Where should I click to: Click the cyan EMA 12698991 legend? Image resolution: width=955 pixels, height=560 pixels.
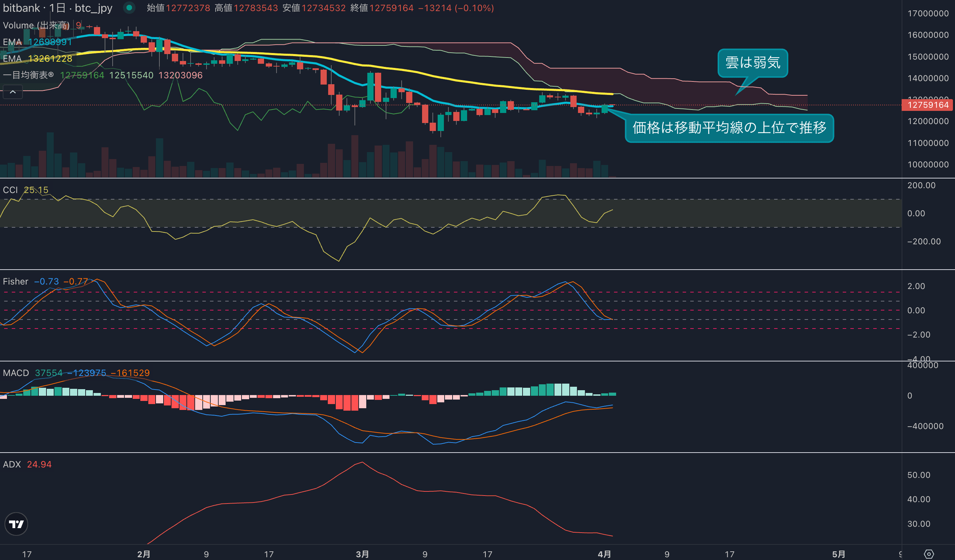(37, 42)
